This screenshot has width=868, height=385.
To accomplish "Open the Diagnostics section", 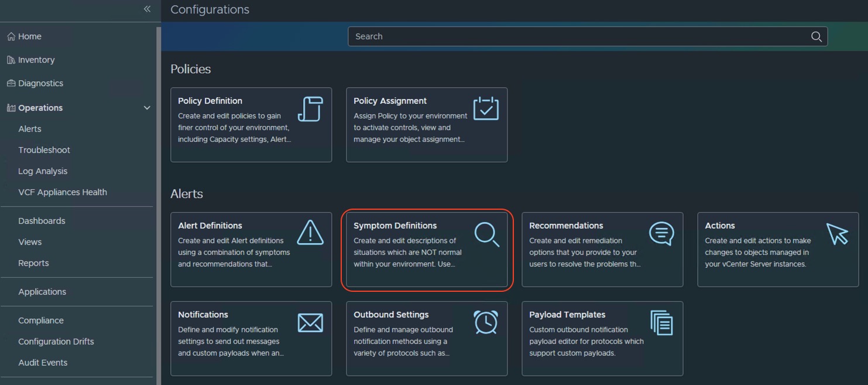I will click(40, 83).
